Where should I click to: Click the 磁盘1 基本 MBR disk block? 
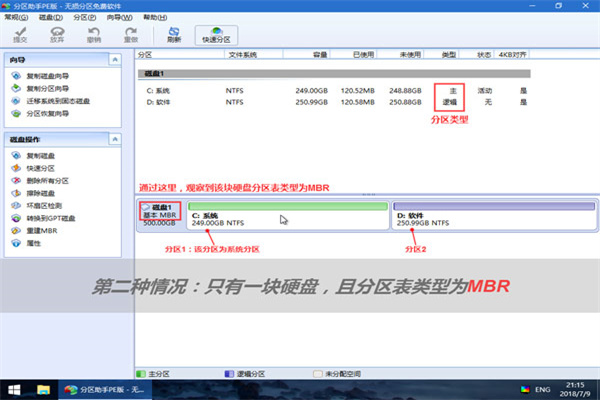point(160,215)
